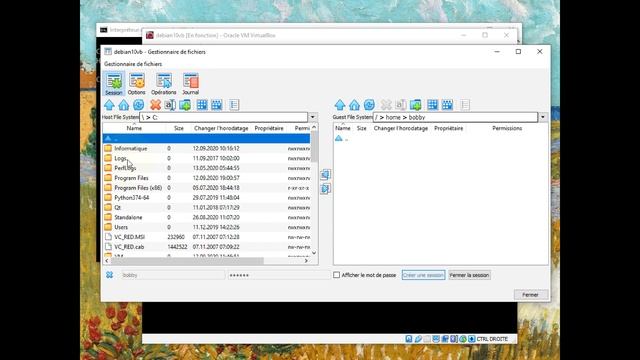Click scroll-down arrow of host pane
The height and width of the screenshot is (360, 640).
(314, 253)
